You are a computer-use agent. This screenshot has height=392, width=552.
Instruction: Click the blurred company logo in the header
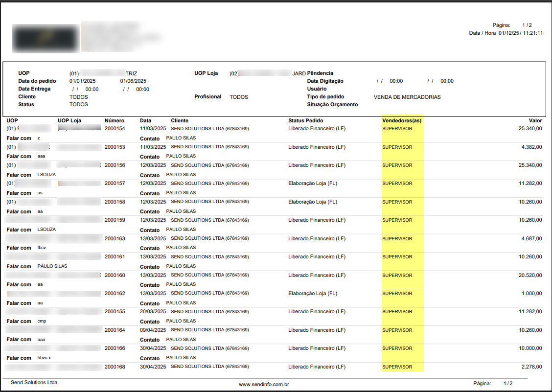[46, 38]
